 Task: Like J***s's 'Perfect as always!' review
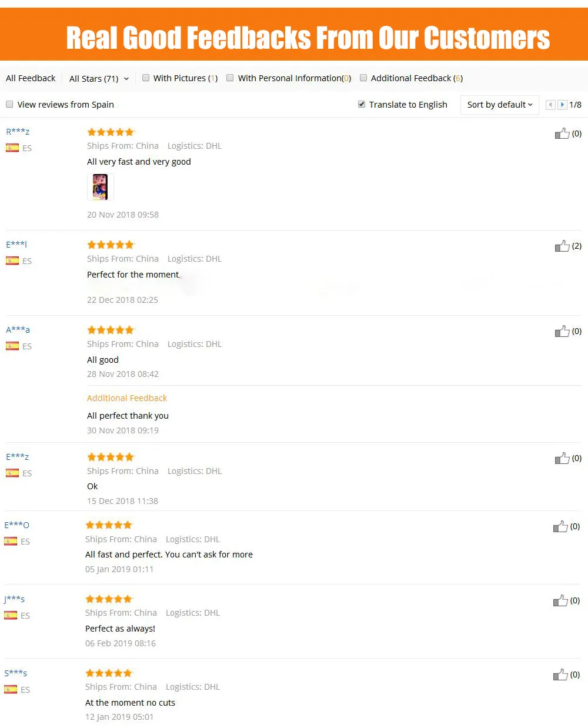click(x=560, y=600)
